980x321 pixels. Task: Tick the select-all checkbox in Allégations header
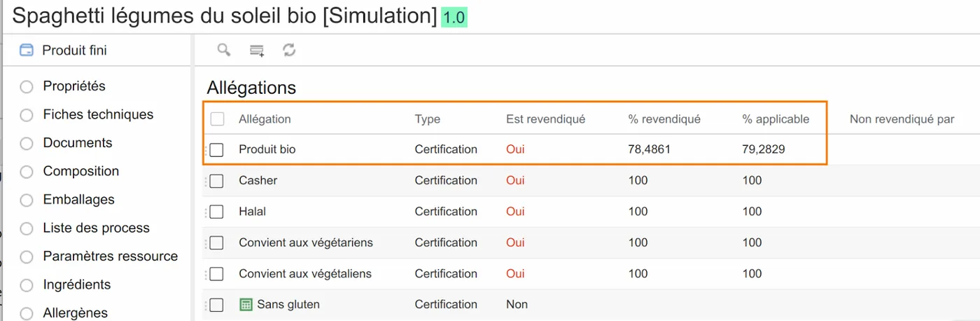[x=218, y=119]
